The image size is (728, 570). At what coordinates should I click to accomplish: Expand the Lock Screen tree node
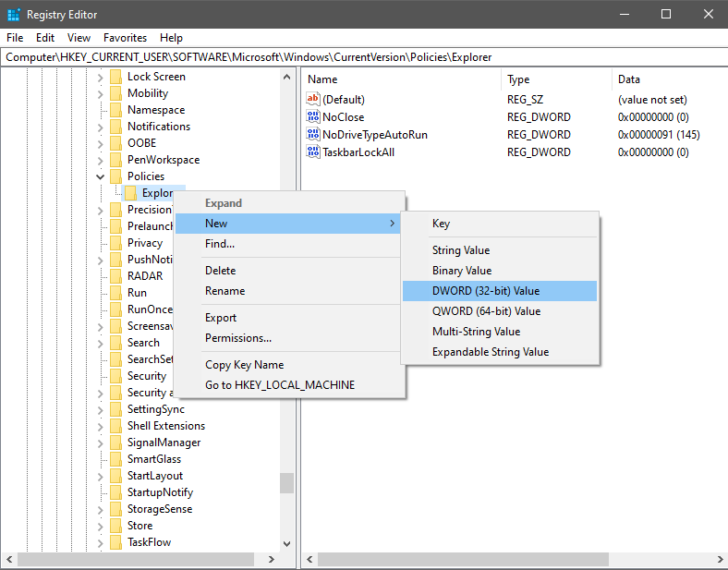[x=100, y=77]
